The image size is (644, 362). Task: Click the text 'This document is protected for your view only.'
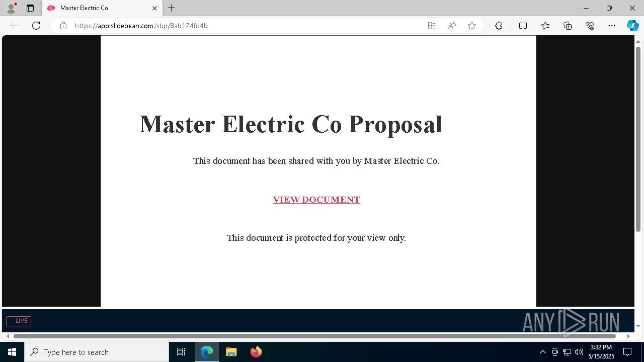(316, 238)
